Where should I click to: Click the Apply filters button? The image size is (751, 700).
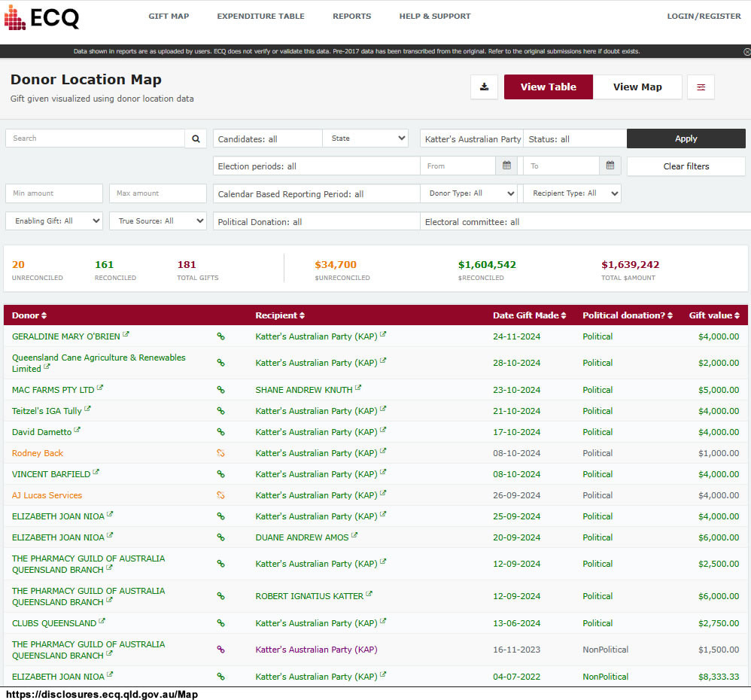coord(686,138)
